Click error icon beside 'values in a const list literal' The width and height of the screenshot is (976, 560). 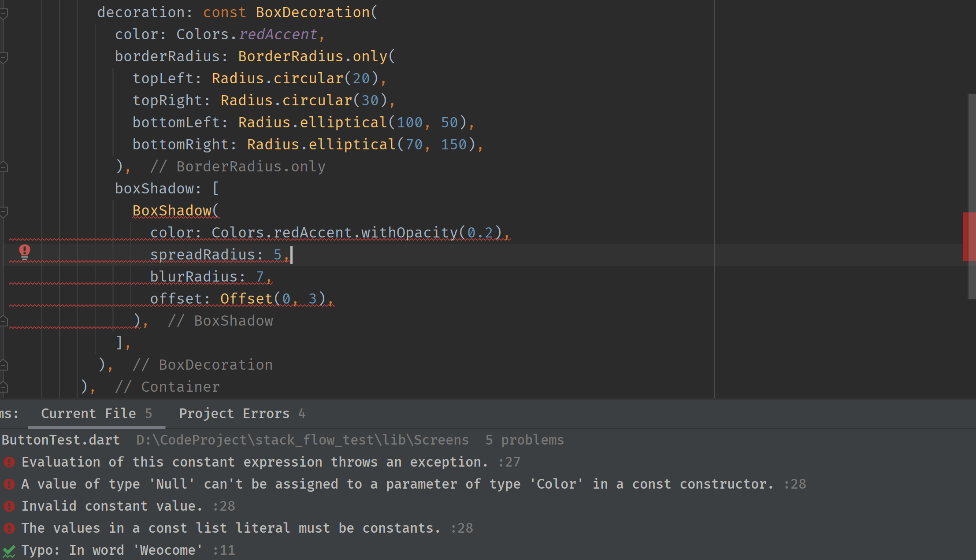[x=9, y=528]
